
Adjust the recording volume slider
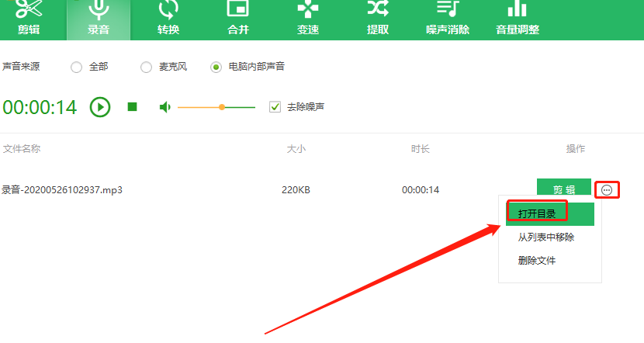click(x=216, y=107)
